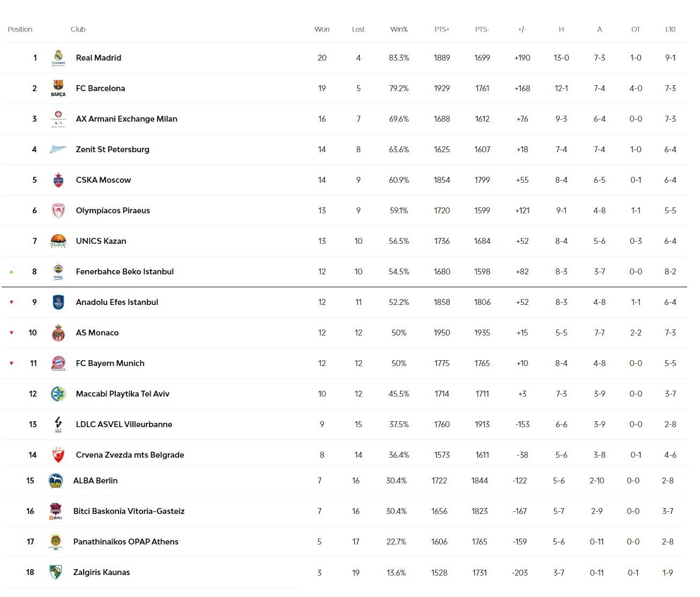The image size is (700, 597).
Task: Click the Fenerbahce Beko logo icon
Action: [58, 272]
